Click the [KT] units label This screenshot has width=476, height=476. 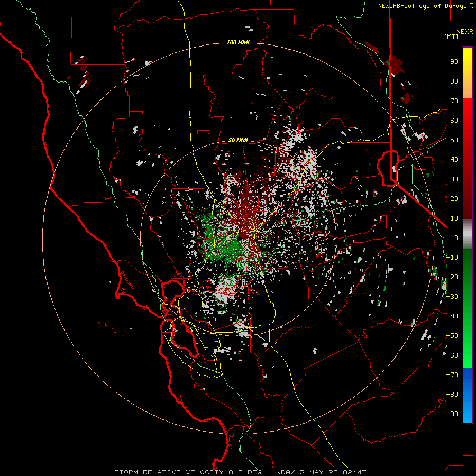point(452,36)
